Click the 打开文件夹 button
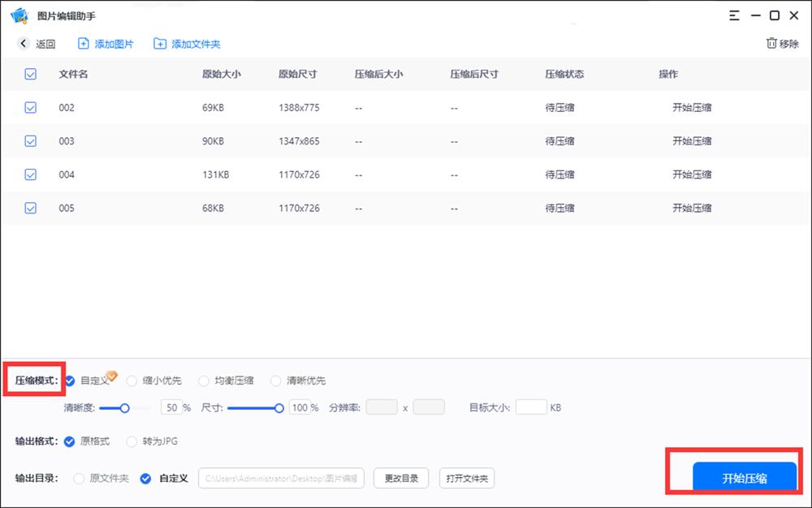This screenshot has width=812, height=508. tap(467, 478)
